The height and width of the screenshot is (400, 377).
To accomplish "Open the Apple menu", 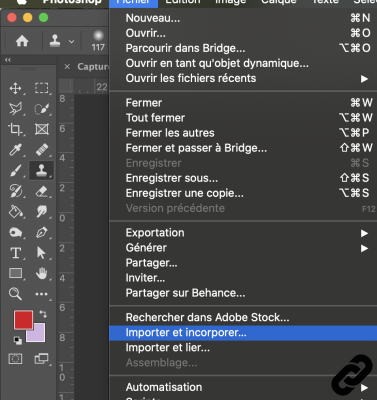I will pos(22,2).
